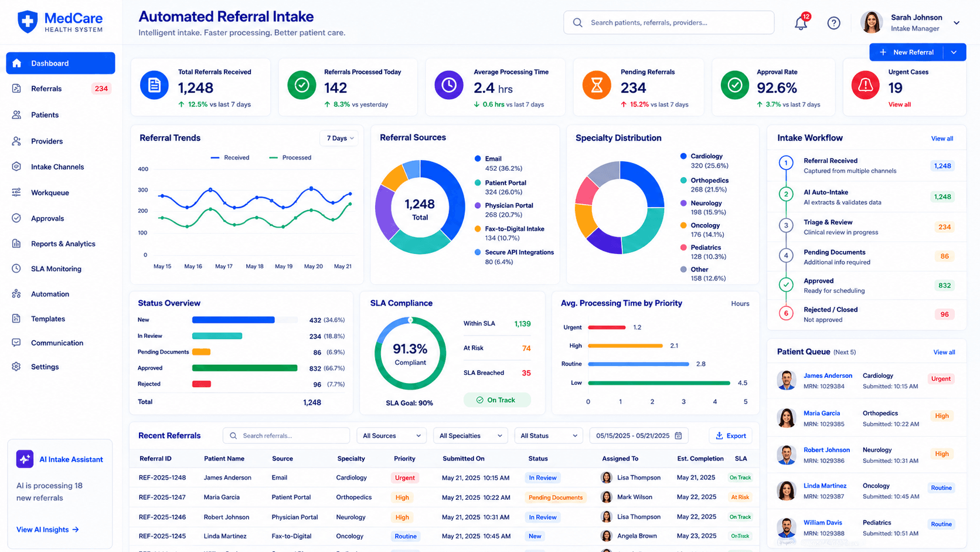Screen dimensions: 980x552
Task: Click the Oncology legend color dot
Action: pos(683,225)
